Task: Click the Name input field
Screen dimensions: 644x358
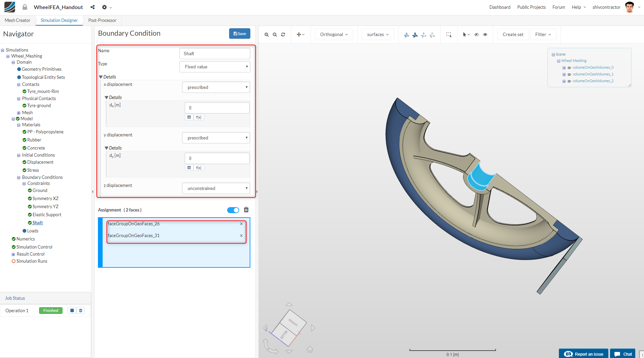Action: pyautogui.click(x=215, y=54)
